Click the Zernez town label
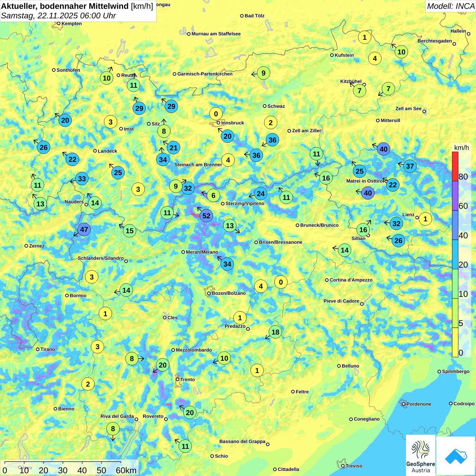Viewport: 476px width, 476px height. click(x=36, y=246)
